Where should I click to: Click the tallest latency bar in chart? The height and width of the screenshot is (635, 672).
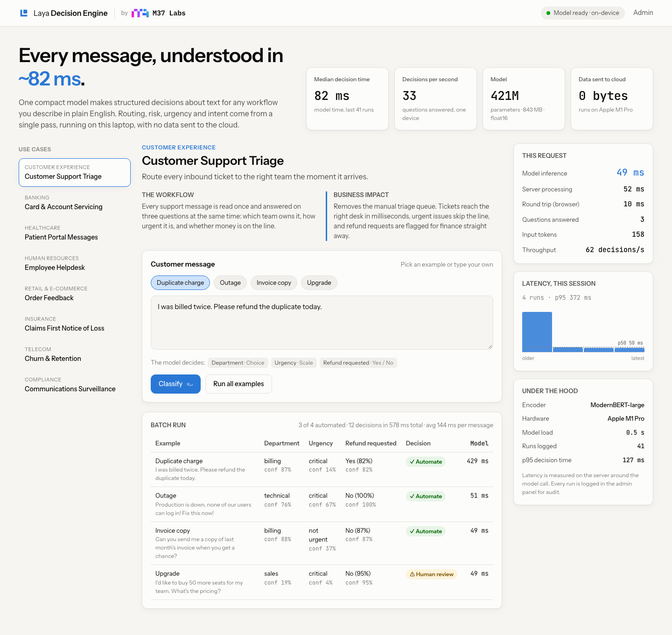coord(537,332)
